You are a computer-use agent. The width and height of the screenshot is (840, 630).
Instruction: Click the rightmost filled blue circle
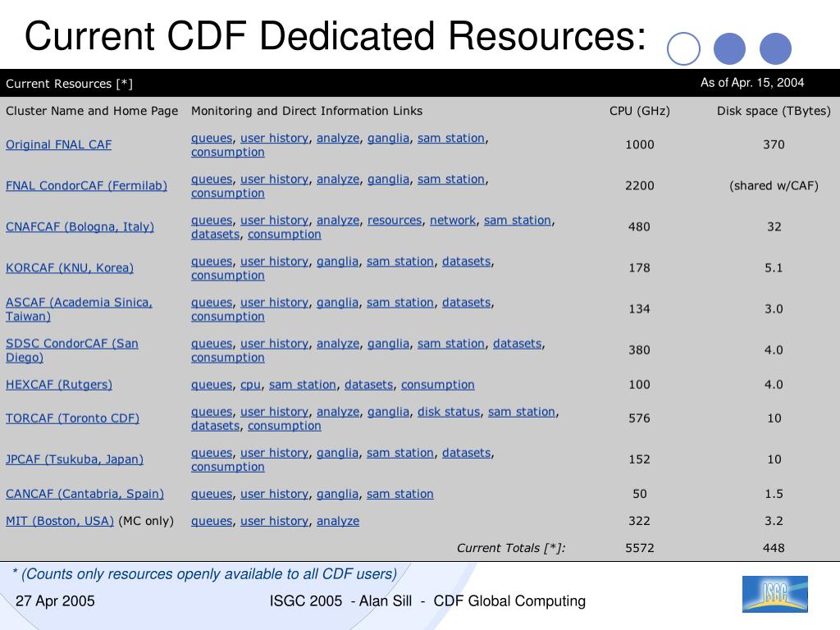pos(775,48)
